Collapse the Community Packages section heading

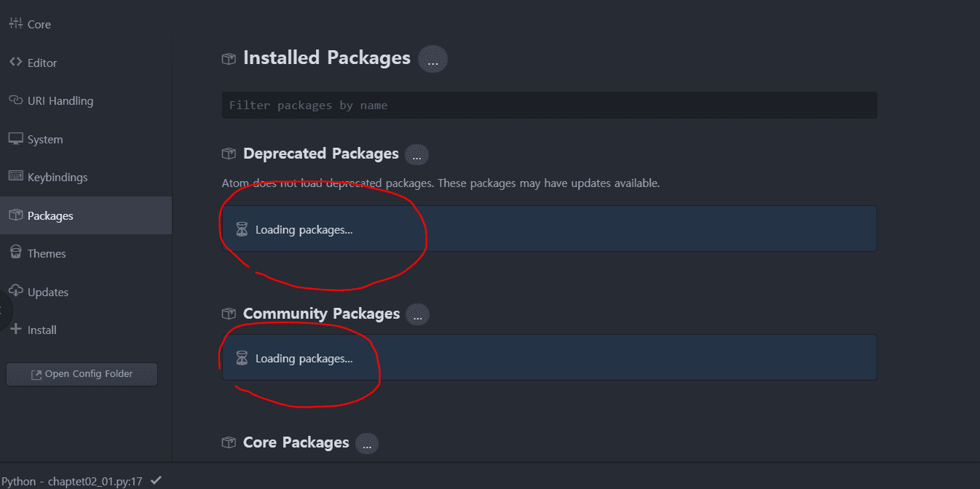[322, 314]
